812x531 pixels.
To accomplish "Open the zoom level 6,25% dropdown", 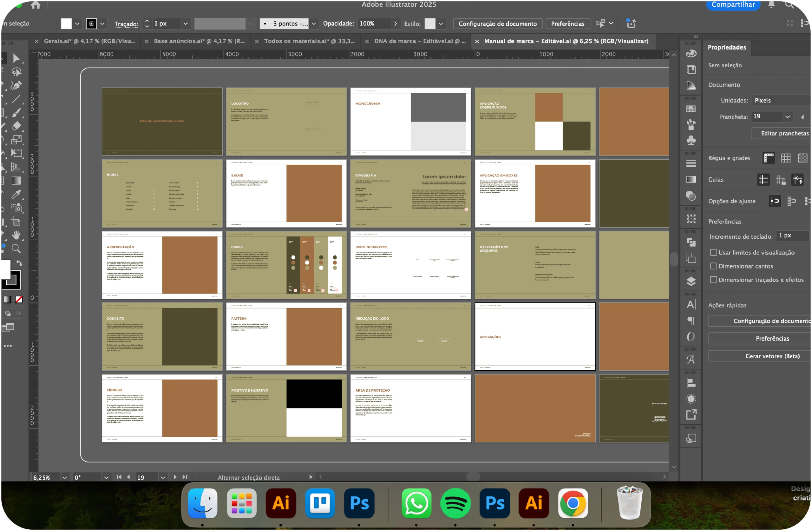I will click(64, 478).
